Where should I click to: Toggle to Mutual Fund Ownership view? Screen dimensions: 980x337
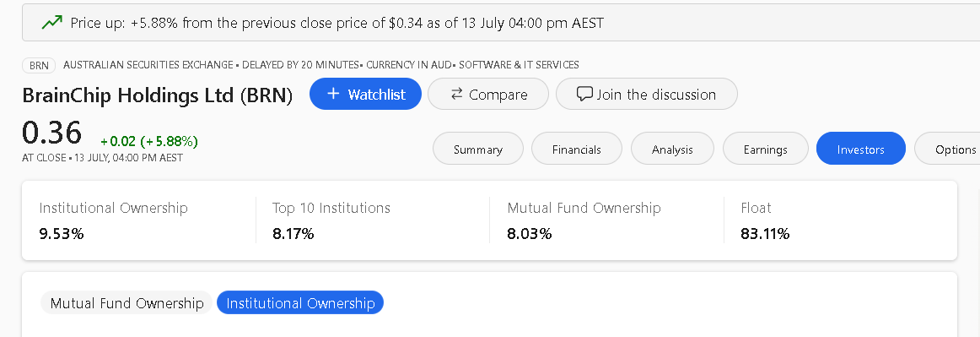(x=127, y=303)
